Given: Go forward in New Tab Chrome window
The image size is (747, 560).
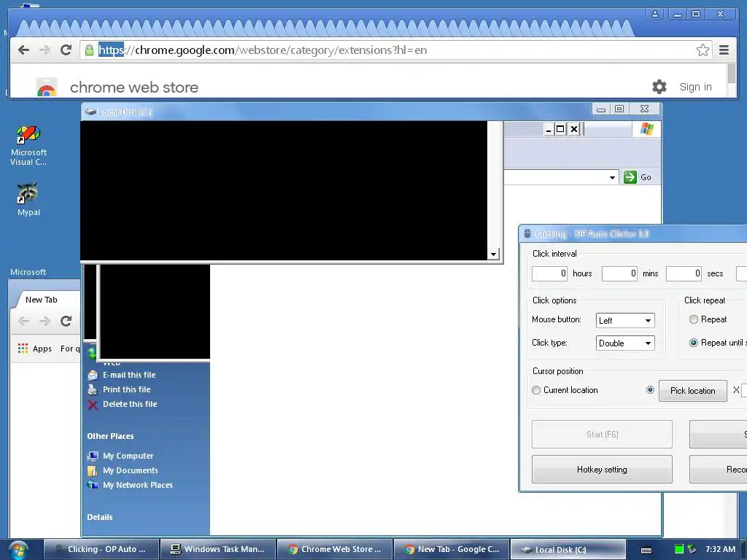Looking at the screenshot, I should [x=44, y=321].
